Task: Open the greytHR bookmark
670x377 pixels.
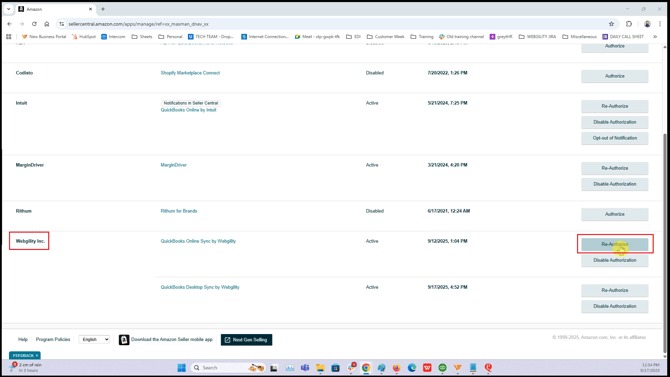Action: (501, 37)
